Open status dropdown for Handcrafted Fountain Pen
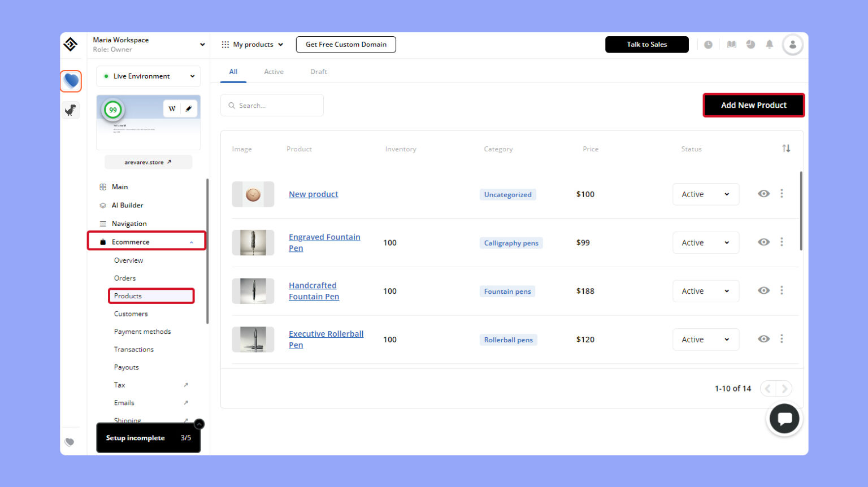Image resolution: width=868 pixels, height=487 pixels. (x=705, y=291)
